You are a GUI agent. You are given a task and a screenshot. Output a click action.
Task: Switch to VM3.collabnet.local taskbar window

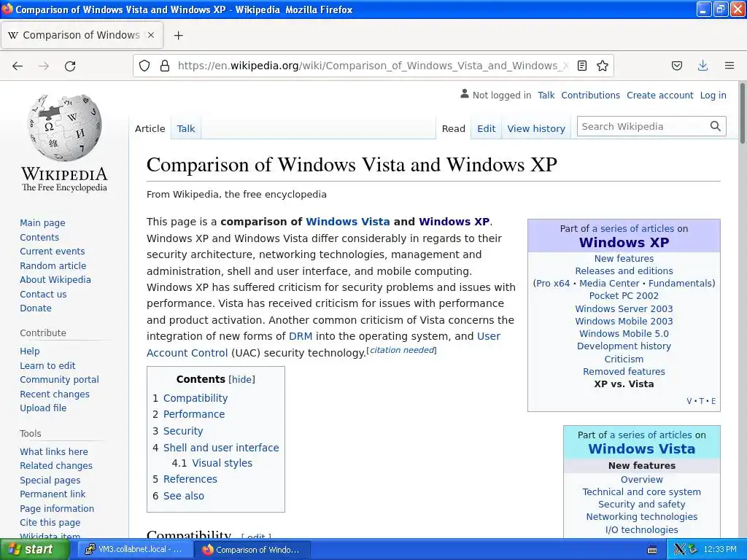(134, 550)
